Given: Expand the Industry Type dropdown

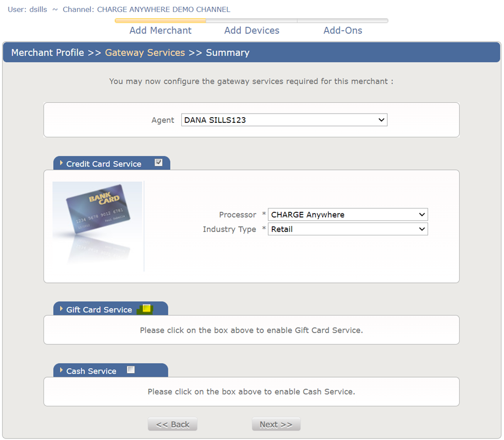Looking at the screenshot, I should pos(347,229).
